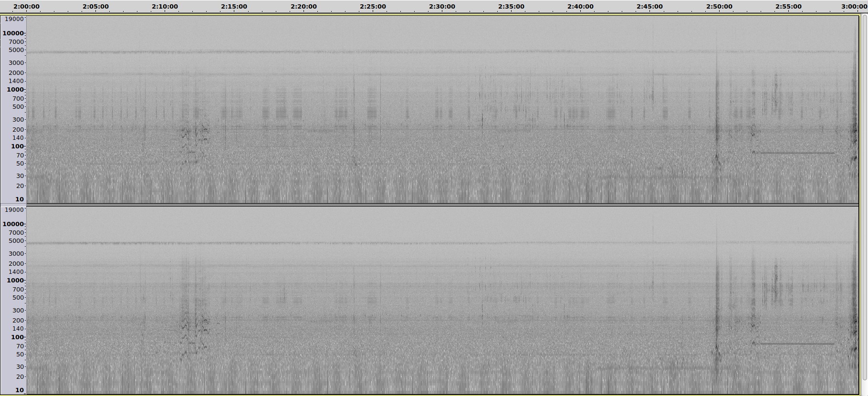Set playhead at 2:40:00 on the ruler
The image size is (868, 396).
click(580, 7)
